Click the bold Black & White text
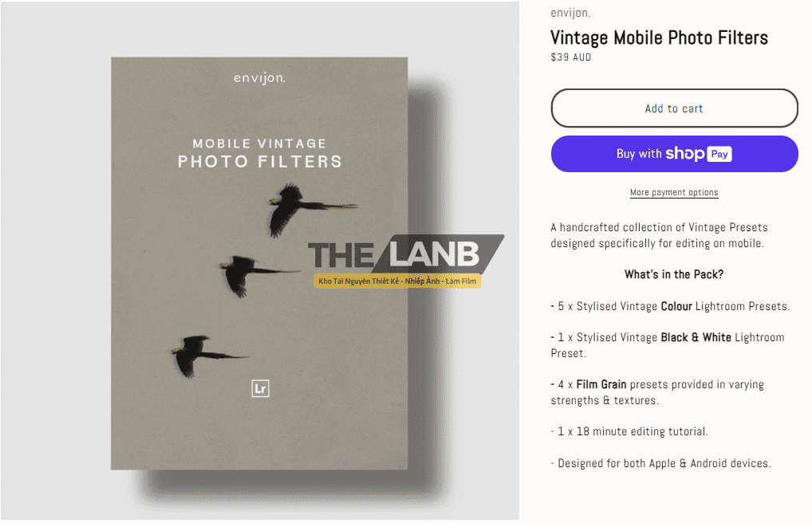The width and height of the screenshot is (812, 523). pos(696,337)
